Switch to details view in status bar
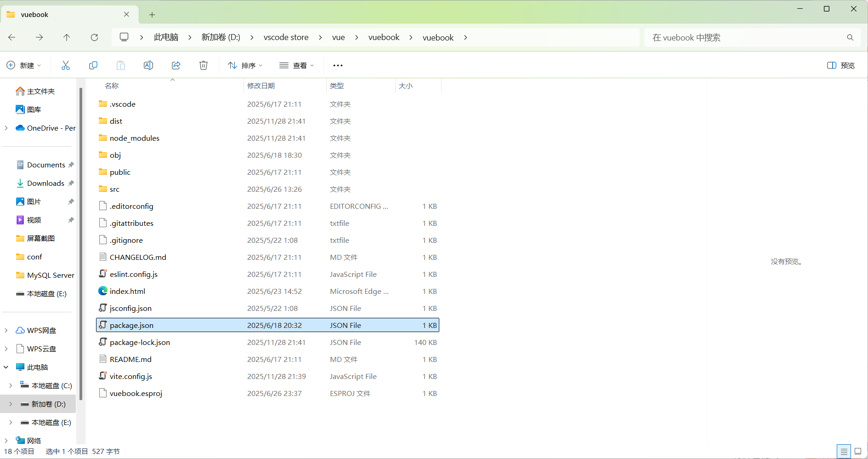Viewport: 868px width, 459px height. 844,451
